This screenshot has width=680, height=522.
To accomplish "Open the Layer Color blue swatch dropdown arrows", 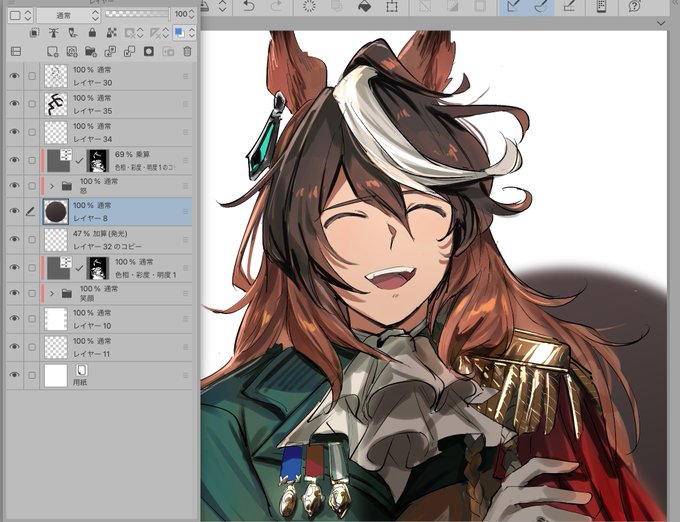I will click(191, 33).
